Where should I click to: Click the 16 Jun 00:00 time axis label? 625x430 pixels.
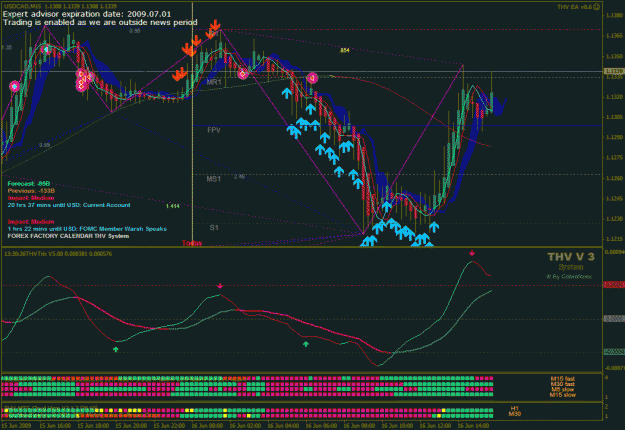207,426
